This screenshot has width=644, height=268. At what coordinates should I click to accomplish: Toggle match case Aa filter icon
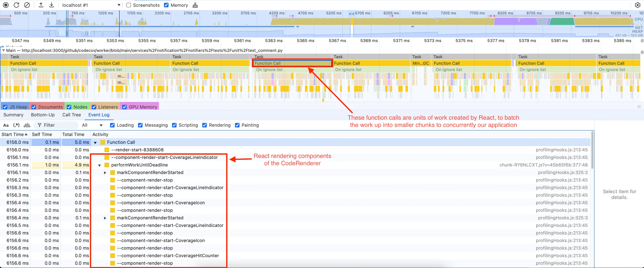pos(6,125)
